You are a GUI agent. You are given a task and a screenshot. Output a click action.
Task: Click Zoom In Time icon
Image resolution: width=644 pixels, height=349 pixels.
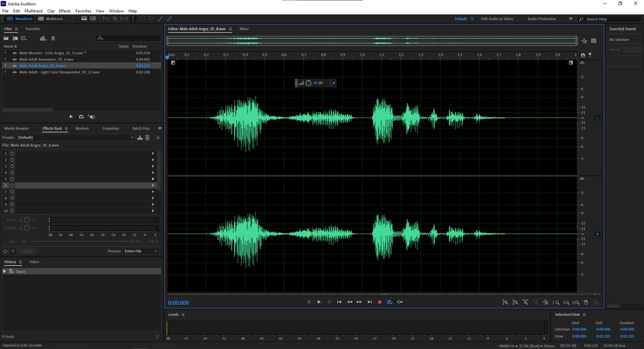pyautogui.click(x=525, y=302)
